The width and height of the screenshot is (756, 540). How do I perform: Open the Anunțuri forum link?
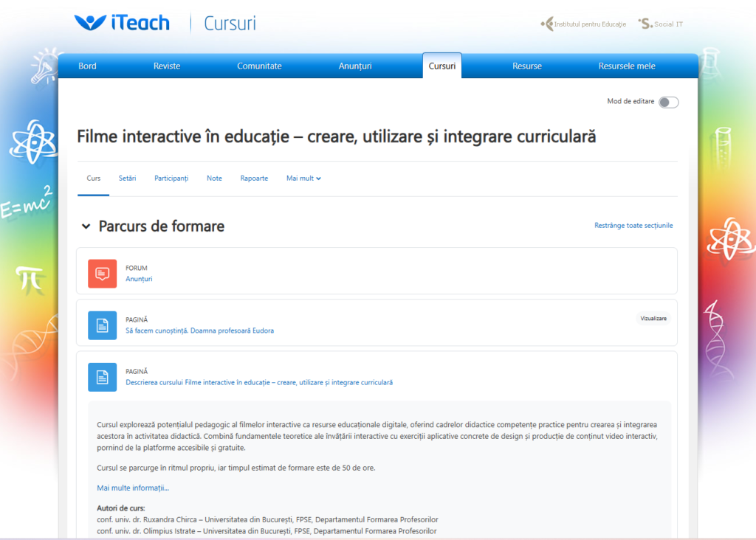139,279
